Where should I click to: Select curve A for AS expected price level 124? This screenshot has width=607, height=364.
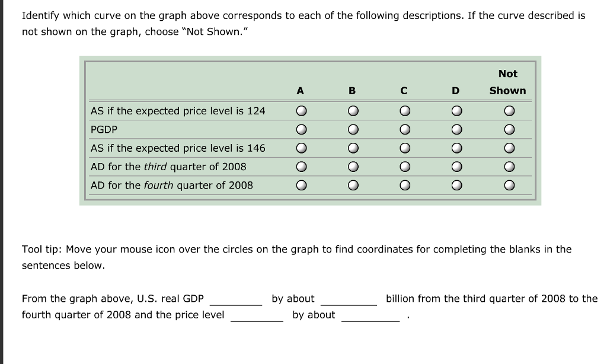302,110
